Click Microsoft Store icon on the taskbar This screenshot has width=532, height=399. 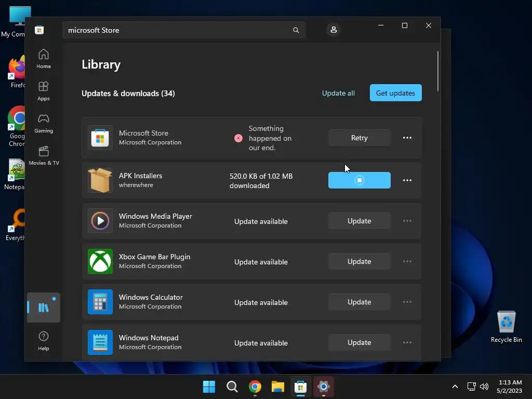[301, 387]
